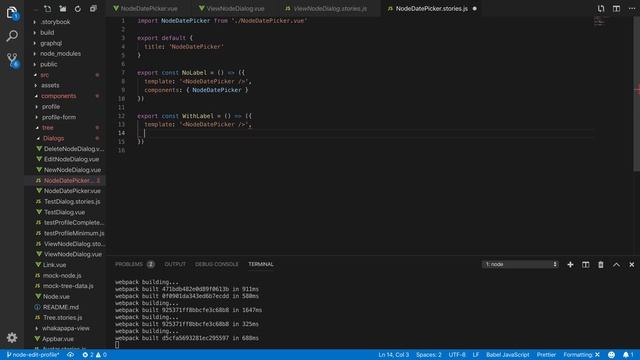
Task: Expand the node_modules folder
Action: [x=60, y=54]
